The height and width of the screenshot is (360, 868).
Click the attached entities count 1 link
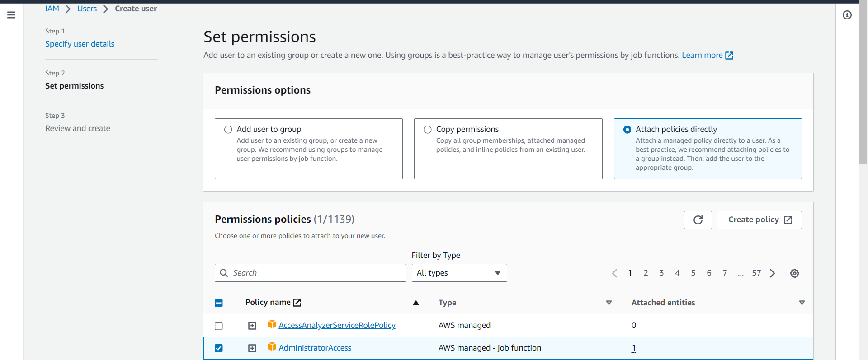click(x=633, y=348)
